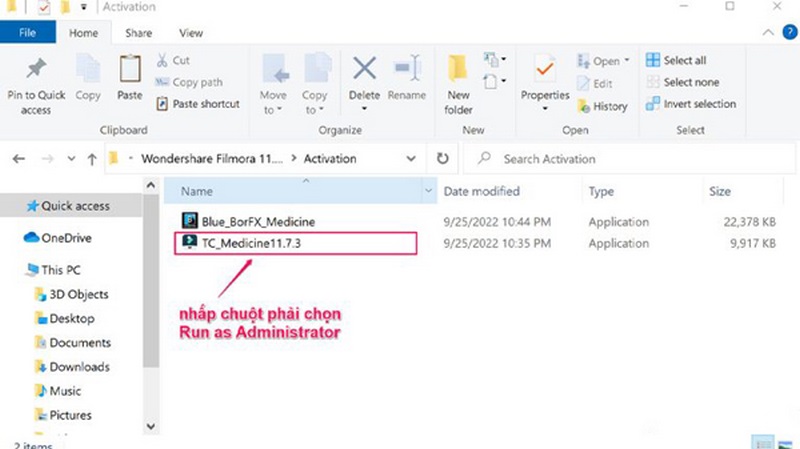The image size is (800, 449).
Task: Click the Properties checkmark icon
Action: [544, 69]
